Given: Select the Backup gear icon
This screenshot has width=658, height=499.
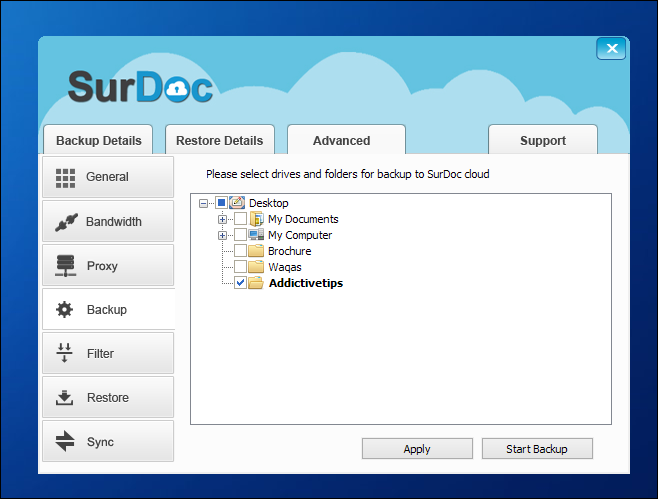Looking at the screenshot, I should 65,310.
